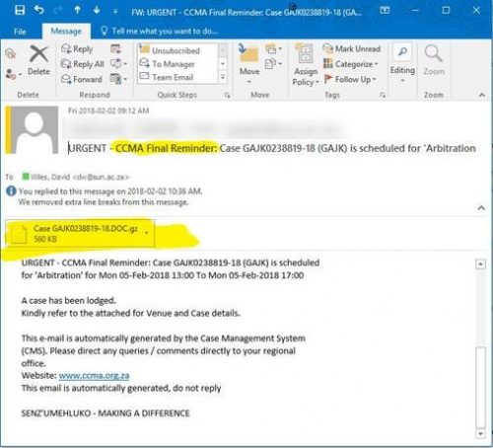The width and height of the screenshot is (493, 448).
Task: Open the Customize Quick Access Toolbar dropdown
Action: point(115,12)
